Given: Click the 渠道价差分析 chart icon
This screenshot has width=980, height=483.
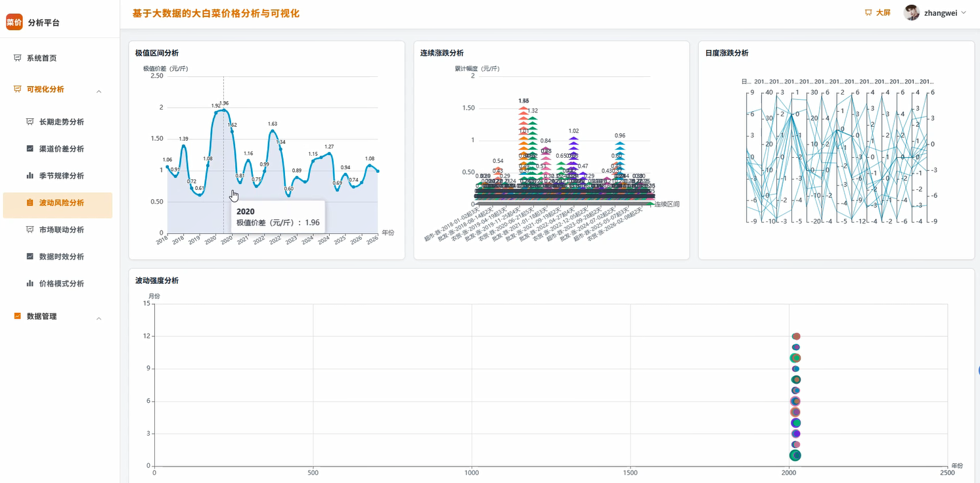Looking at the screenshot, I should pos(30,149).
